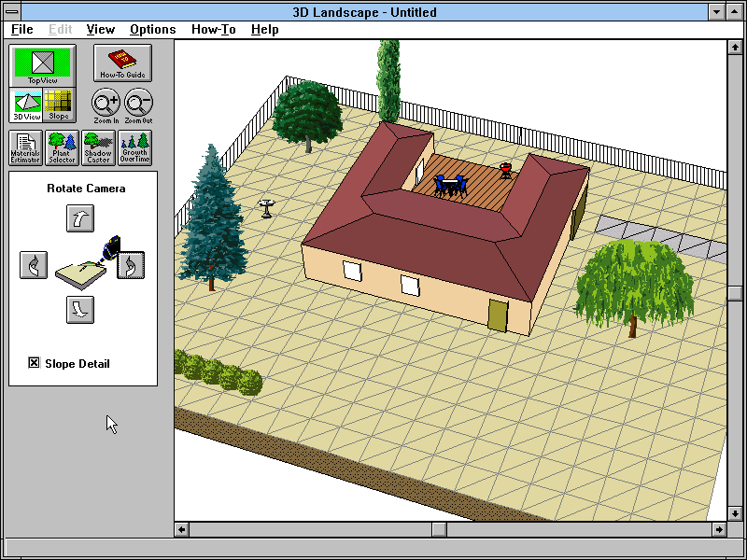This screenshot has height=560, width=747.
Task: Rotate camera right with right arrow
Action: [x=131, y=266]
